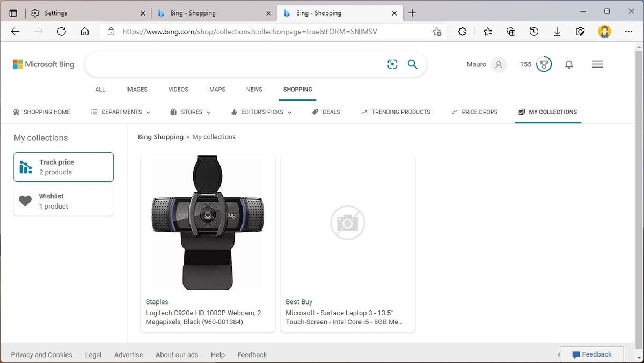Select the Track price collection
Image resolution: width=644 pixels, height=363 pixels.
pos(63,167)
